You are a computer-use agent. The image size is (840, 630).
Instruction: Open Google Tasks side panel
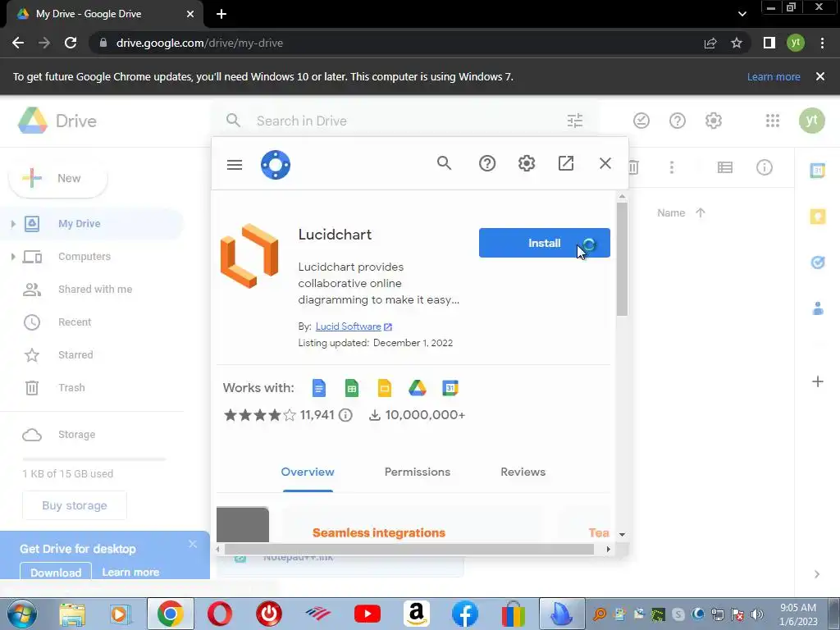coord(818,262)
